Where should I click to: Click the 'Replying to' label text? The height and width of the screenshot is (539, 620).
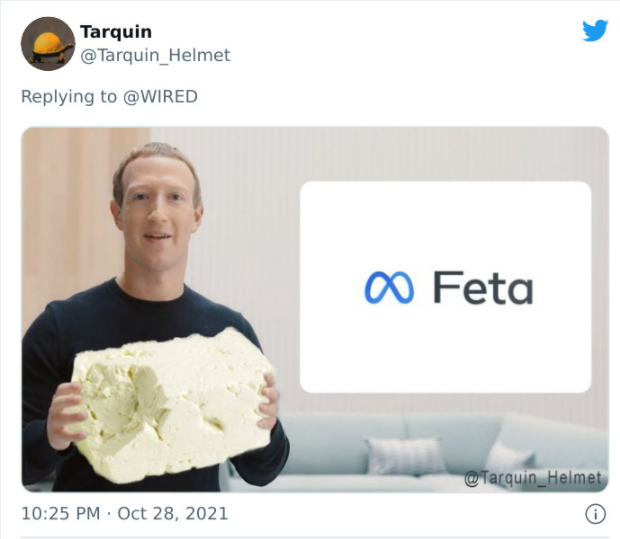(x=69, y=97)
